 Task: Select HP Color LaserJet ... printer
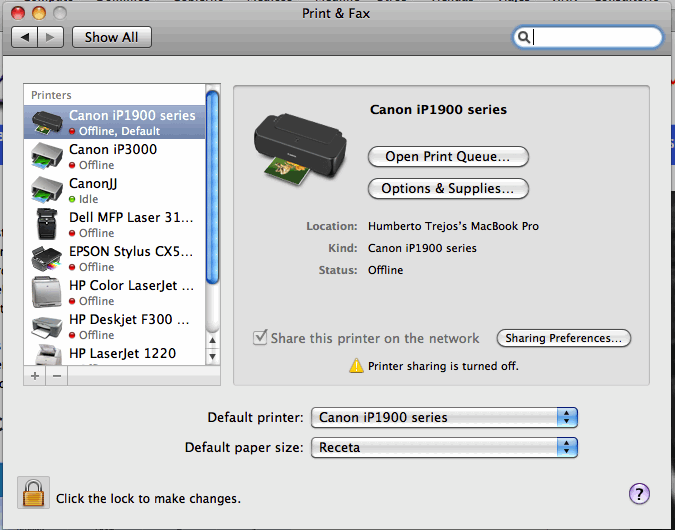pos(115,292)
